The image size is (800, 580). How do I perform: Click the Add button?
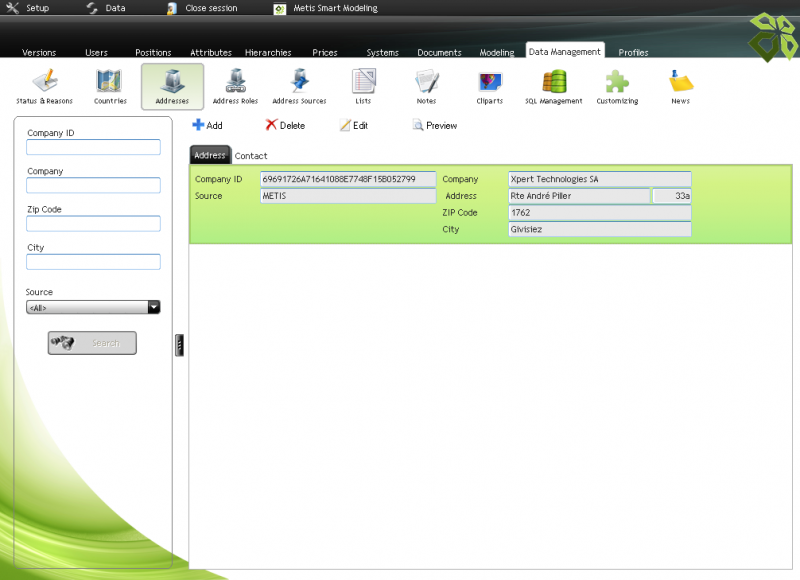pos(208,126)
